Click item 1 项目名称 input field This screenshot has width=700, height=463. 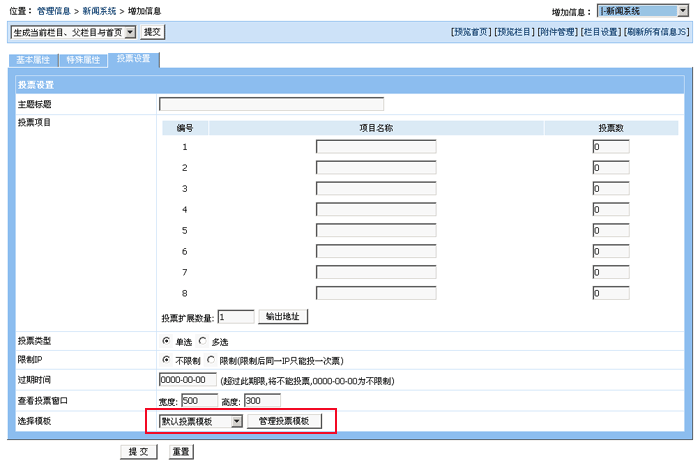pos(376,147)
